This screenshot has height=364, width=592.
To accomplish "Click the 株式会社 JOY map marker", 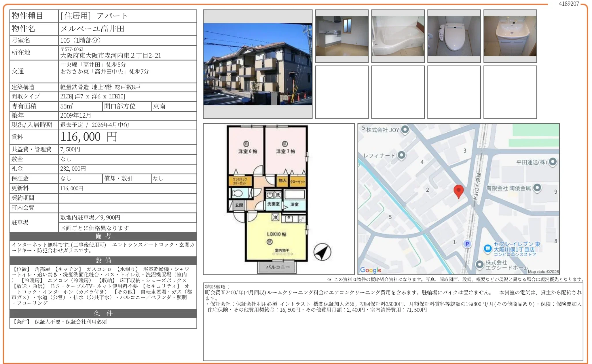I will click(x=405, y=129).
